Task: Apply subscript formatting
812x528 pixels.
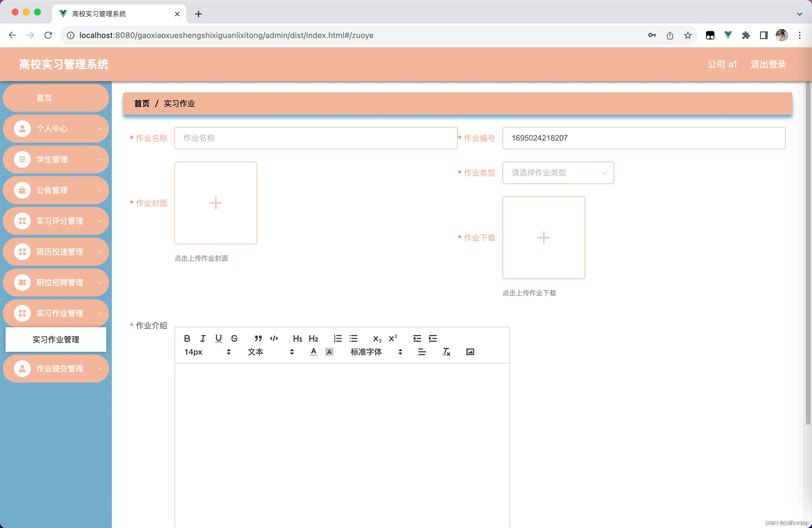Action: pyautogui.click(x=377, y=338)
